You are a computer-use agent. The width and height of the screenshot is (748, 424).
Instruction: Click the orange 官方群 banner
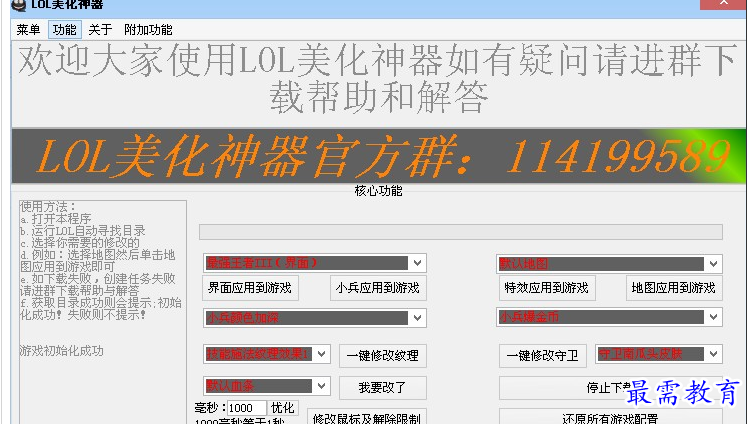379,155
